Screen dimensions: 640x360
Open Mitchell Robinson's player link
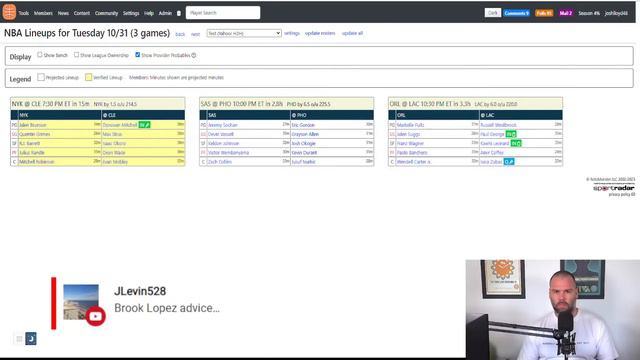(37, 162)
